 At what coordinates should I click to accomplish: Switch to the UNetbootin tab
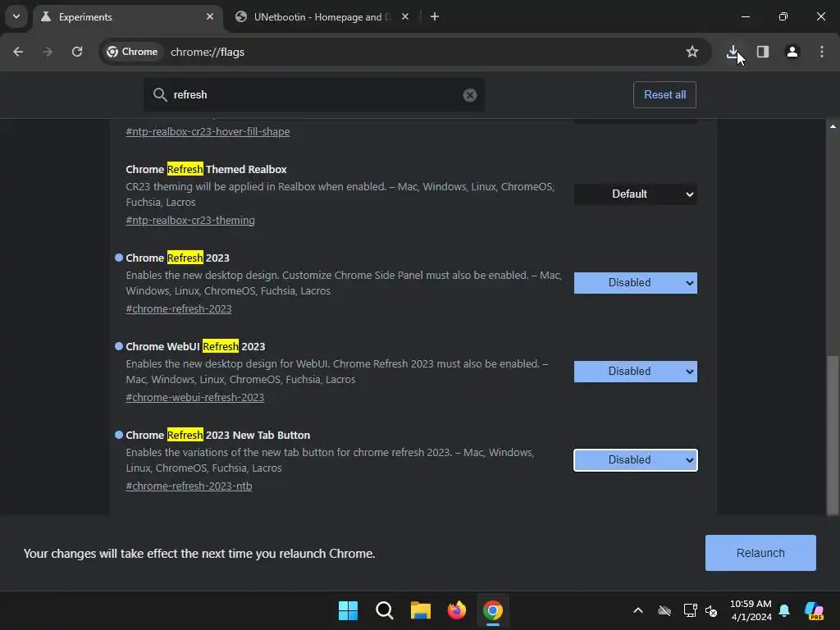322,17
